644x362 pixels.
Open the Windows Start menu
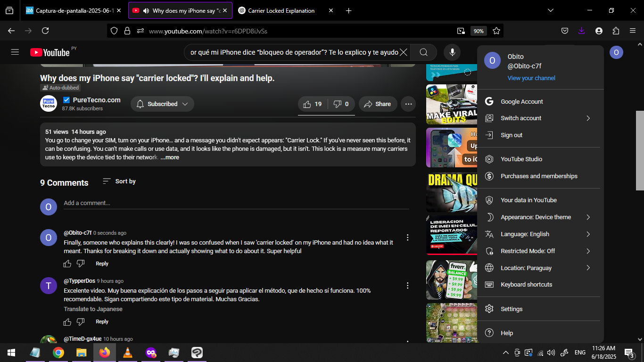click(x=11, y=352)
